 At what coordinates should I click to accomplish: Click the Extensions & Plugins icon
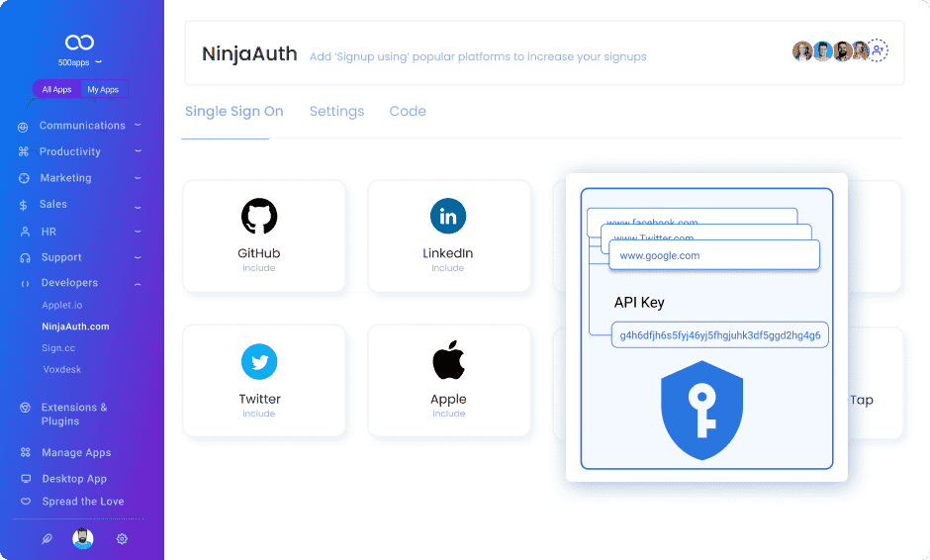click(x=25, y=408)
